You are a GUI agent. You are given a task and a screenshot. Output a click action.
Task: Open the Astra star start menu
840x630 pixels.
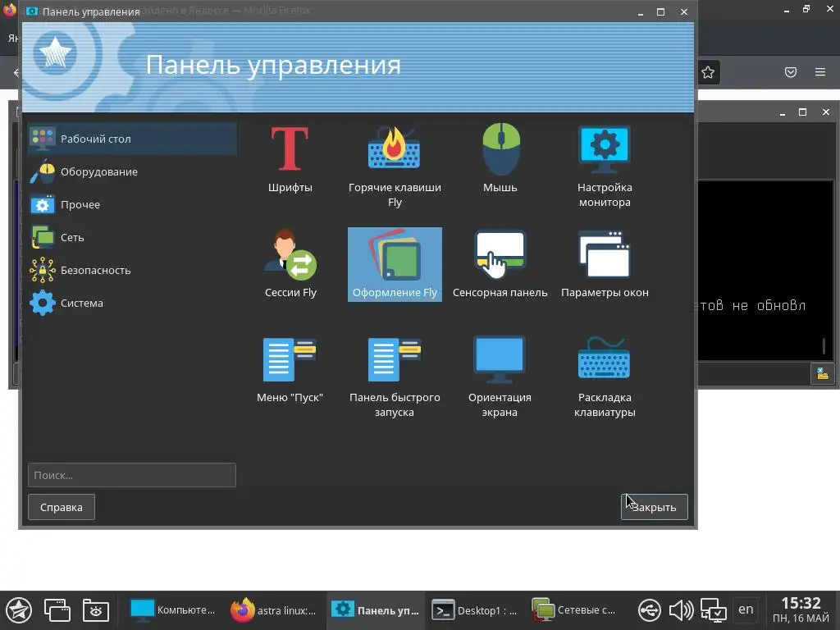point(19,610)
